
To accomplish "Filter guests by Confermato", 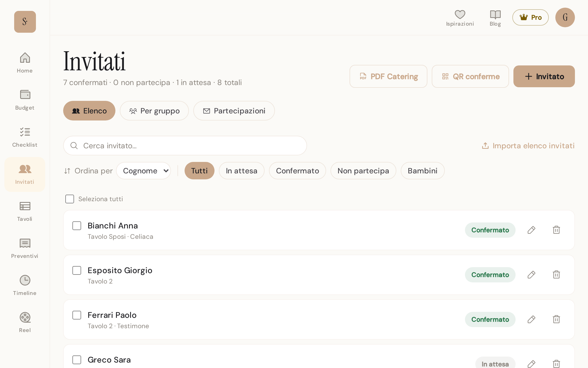I will (298, 171).
